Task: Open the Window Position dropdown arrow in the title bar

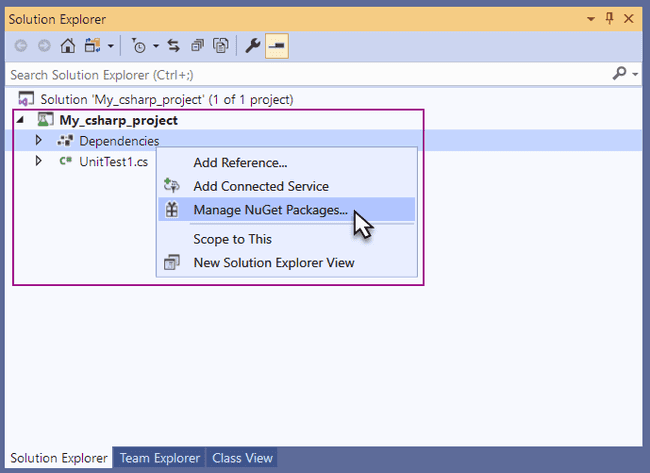Action: pyautogui.click(x=591, y=19)
